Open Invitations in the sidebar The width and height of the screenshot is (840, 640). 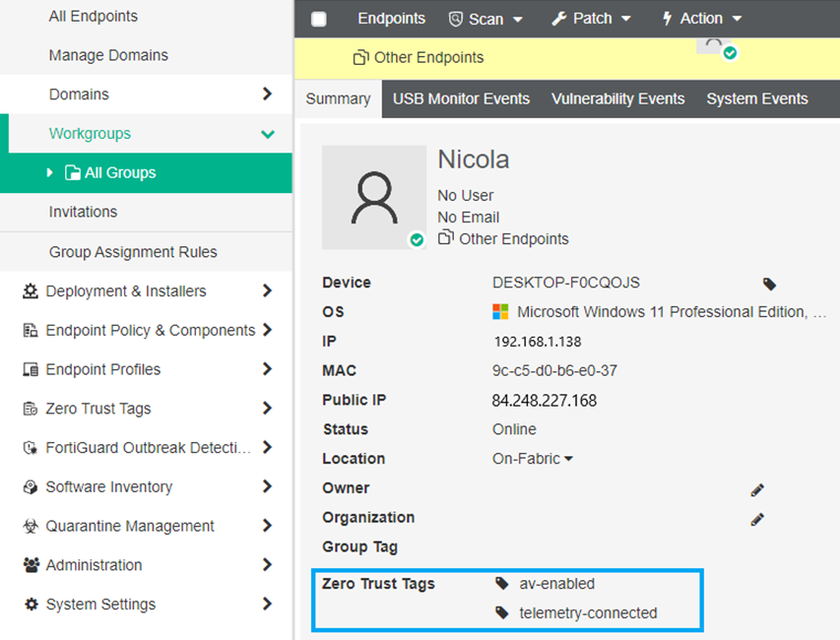pyautogui.click(x=83, y=212)
